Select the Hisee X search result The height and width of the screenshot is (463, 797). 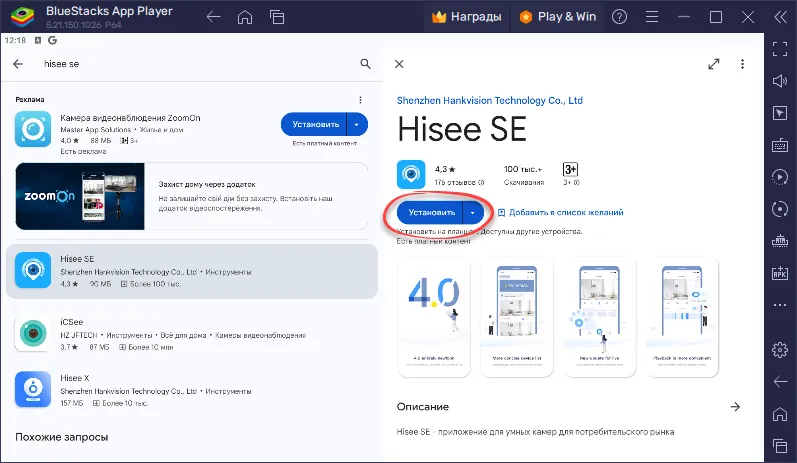[x=192, y=390]
